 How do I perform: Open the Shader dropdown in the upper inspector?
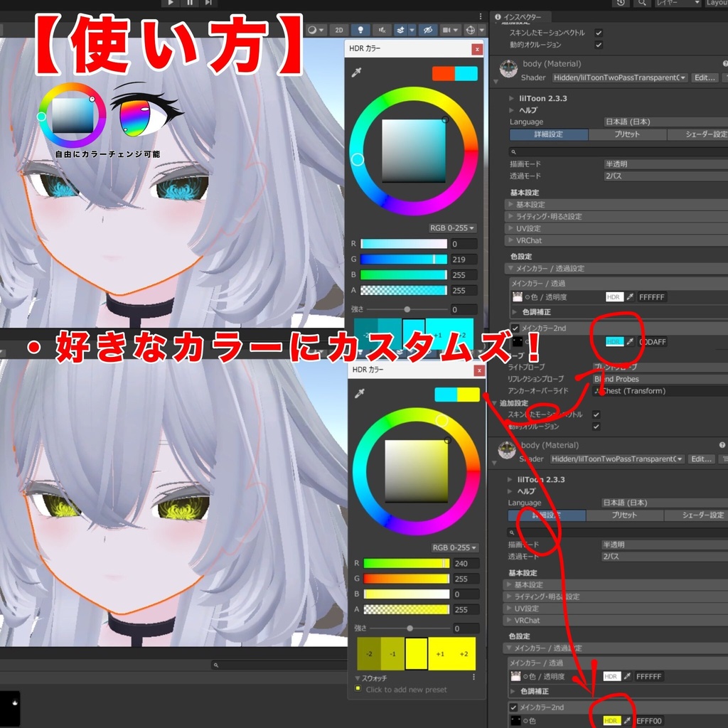pyautogui.click(x=619, y=77)
